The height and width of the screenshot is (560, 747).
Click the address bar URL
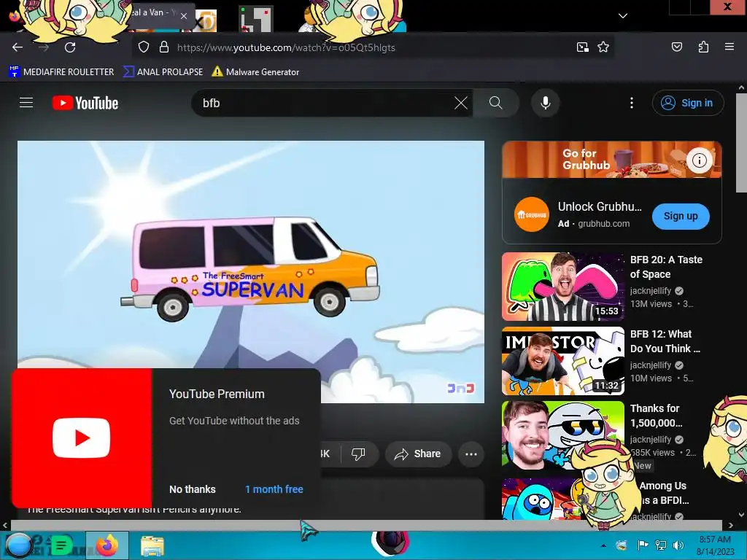click(286, 47)
